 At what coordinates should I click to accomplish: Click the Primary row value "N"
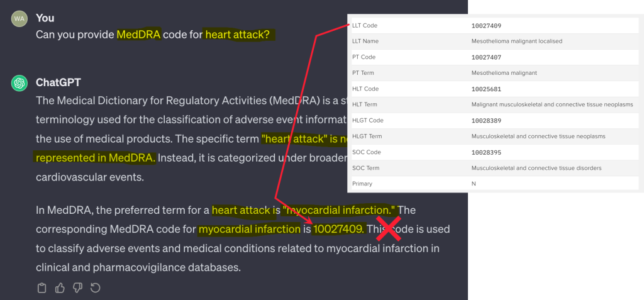(474, 184)
